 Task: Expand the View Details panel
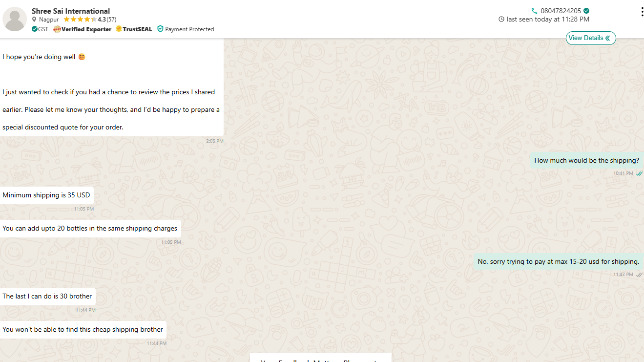tap(590, 38)
